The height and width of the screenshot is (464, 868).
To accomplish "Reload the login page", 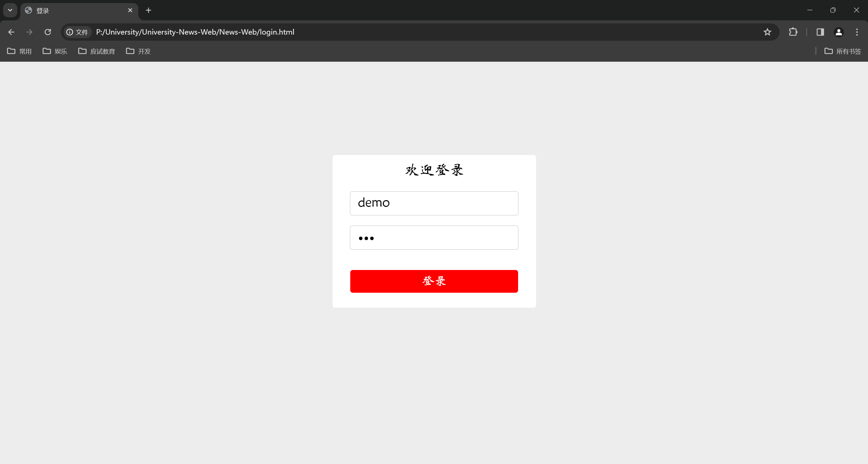I will [48, 32].
